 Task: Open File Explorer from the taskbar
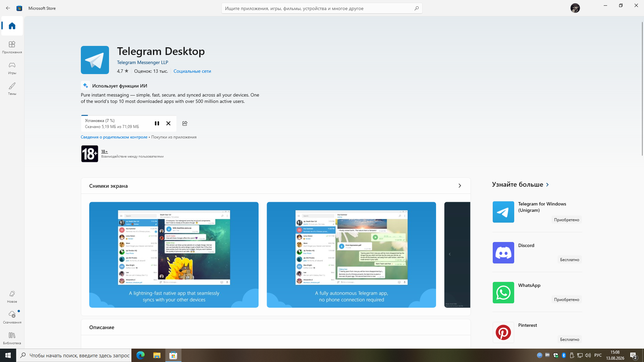pos(157,355)
